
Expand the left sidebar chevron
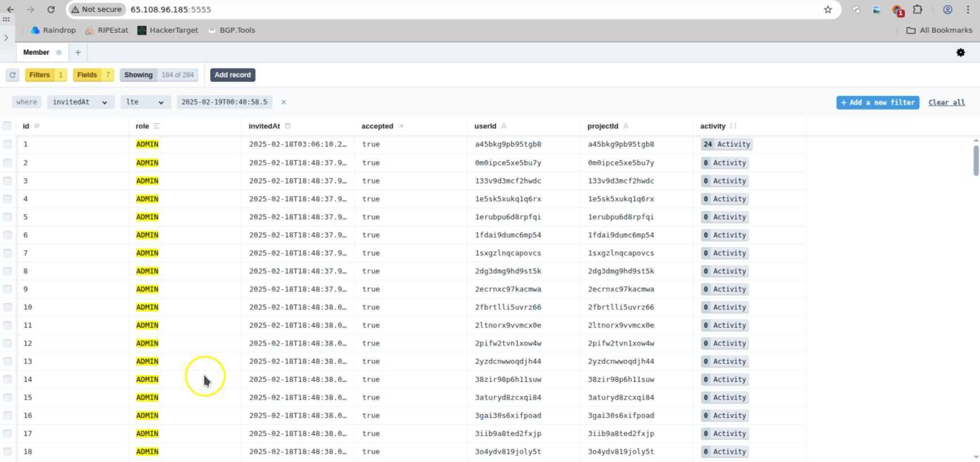(6, 38)
